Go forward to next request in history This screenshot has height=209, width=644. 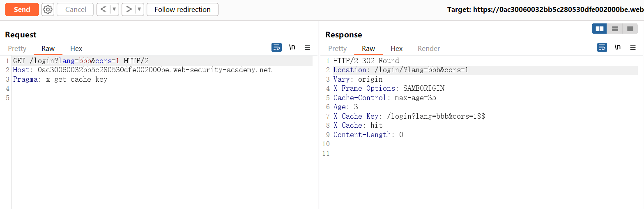coord(129,9)
